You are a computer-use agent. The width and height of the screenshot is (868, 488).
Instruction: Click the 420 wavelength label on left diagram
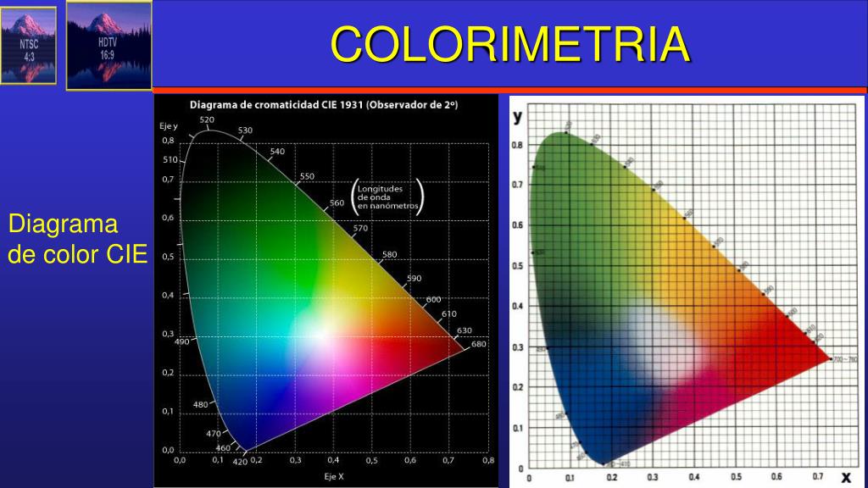(x=240, y=462)
